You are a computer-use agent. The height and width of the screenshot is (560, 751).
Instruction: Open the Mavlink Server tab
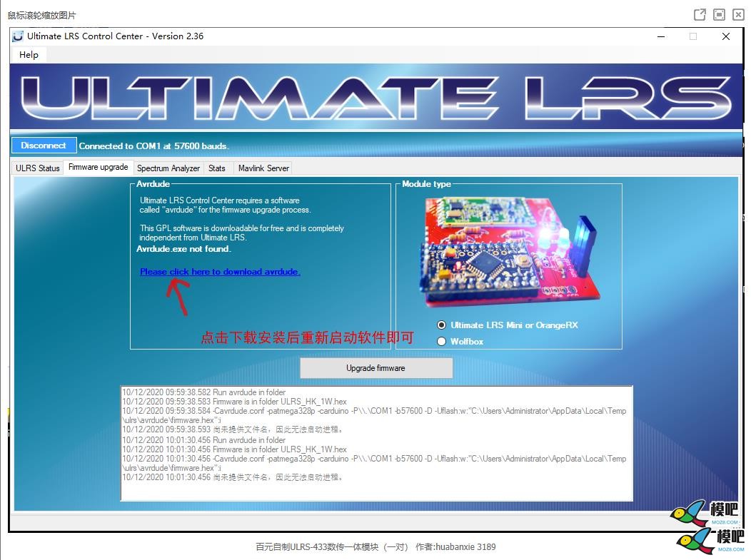(263, 168)
